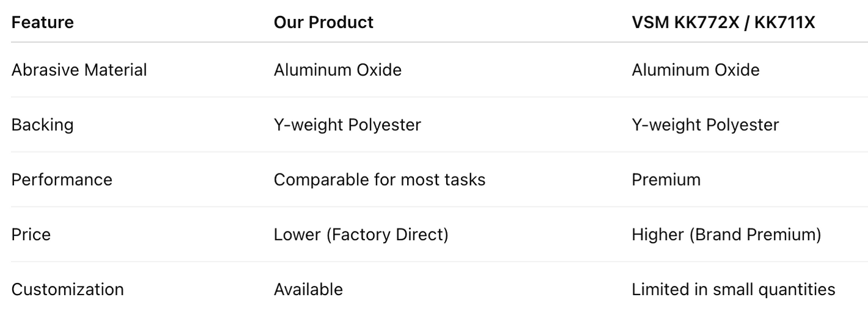Click the Limited in small quantities cell
This screenshot has height=322, width=868.
tap(734, 289)
